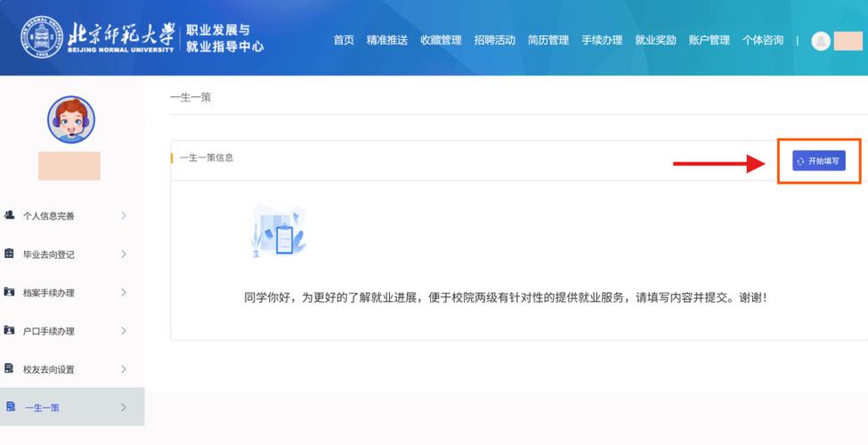The height and width of the screenshot is (445, 868).
Task: Click the 个人信息完善 people icon
Action: coord(9,214)
